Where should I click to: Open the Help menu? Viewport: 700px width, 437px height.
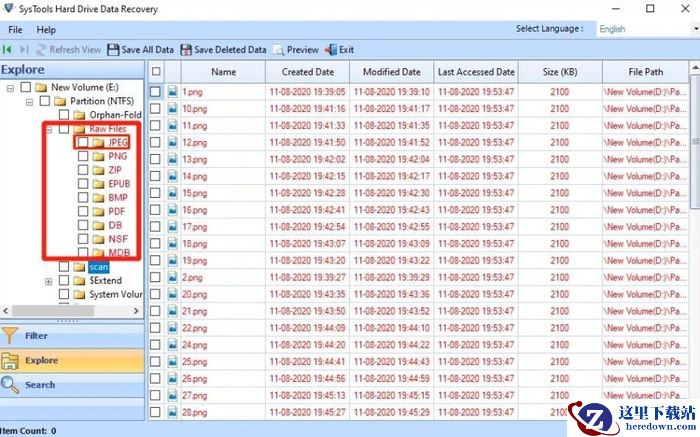(x=46, y=30)
